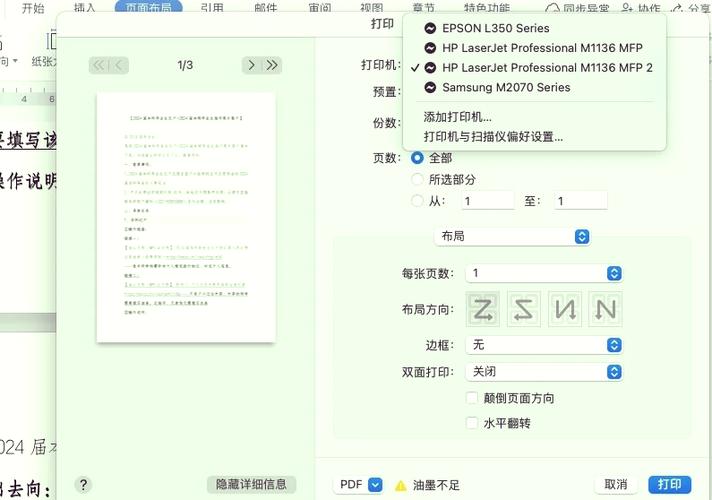This screenshot has width=712, height=500.
Task: Click the 1/3 page counter
Action: 185,65
